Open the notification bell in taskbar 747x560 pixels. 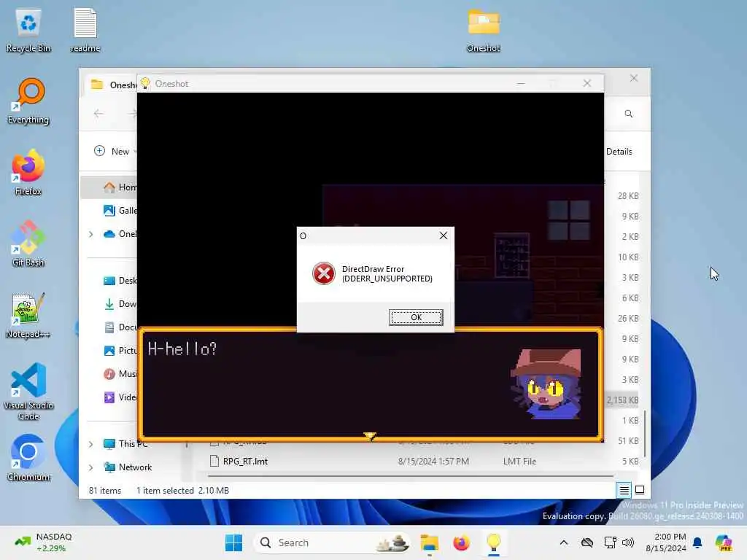coord(697,542)
